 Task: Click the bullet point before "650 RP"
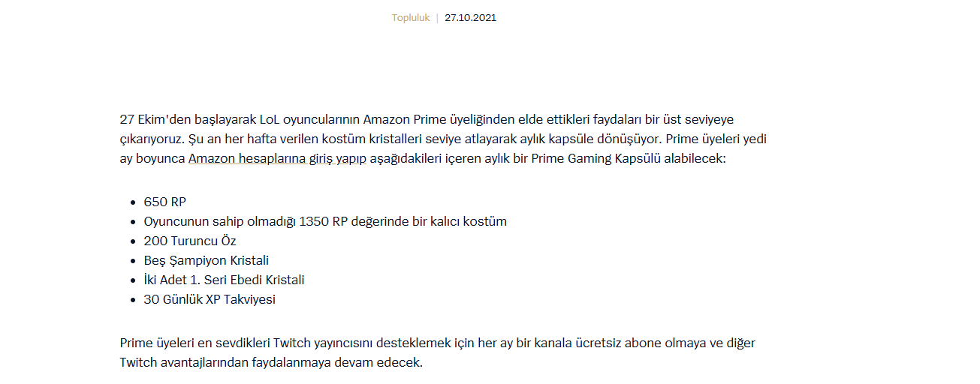click(x=134, y=202)
